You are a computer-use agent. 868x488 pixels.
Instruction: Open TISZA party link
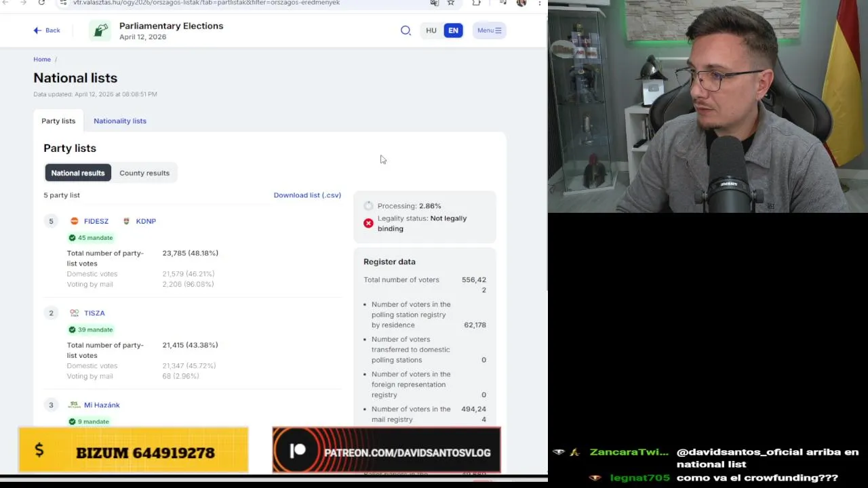(x=94, y=313)
